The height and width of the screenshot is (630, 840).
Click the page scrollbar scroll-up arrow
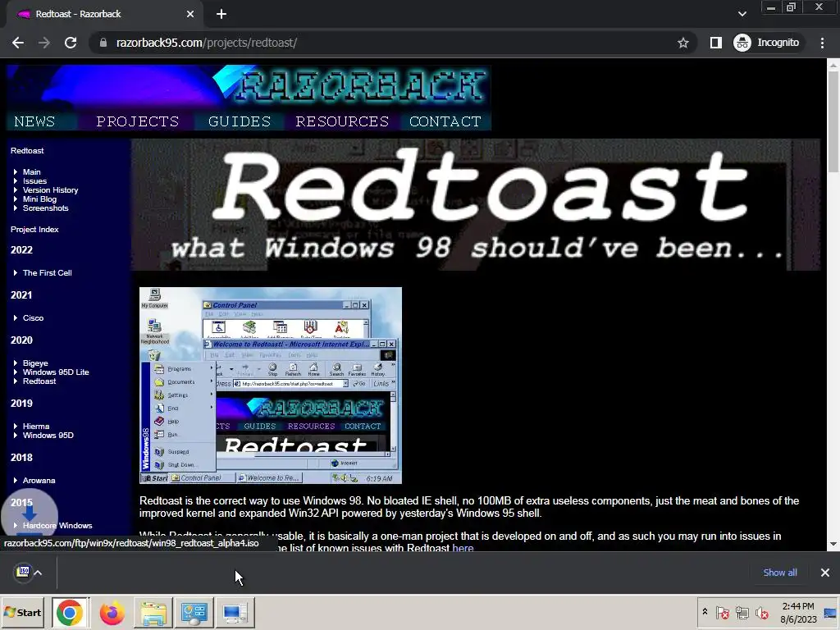click(833, 66)
